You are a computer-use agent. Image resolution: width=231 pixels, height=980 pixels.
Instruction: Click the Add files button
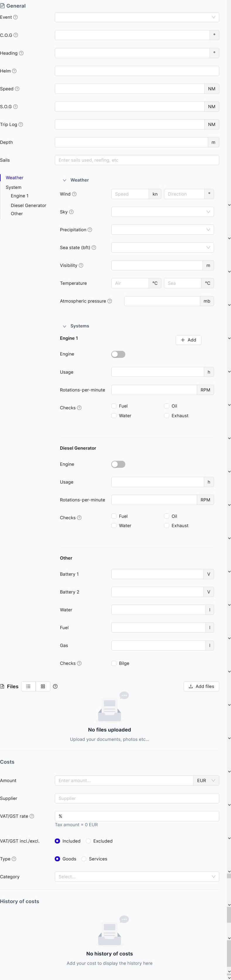(x=201, y=686)
